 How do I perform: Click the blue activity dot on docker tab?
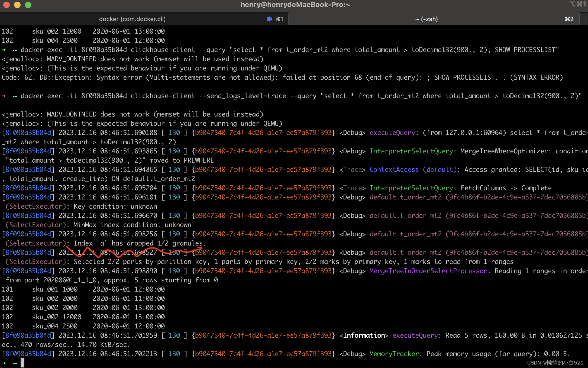click(x=269, y=19)
